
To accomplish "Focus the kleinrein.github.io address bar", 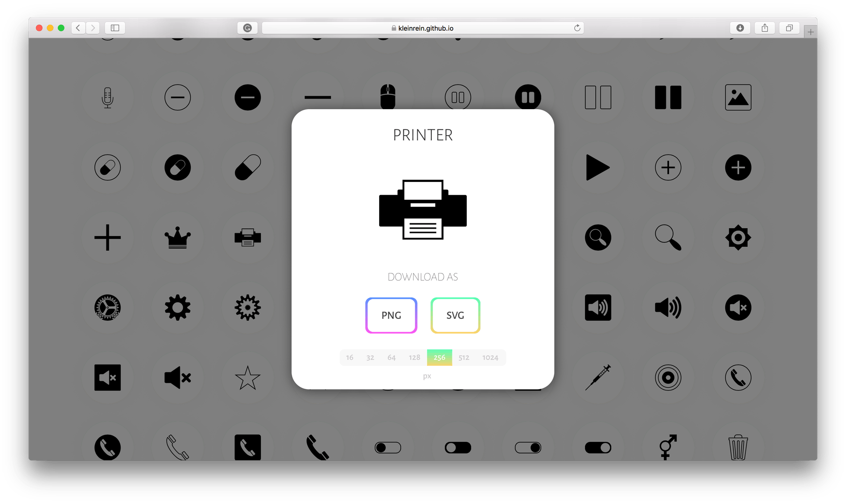I will [x=423, y=28].
